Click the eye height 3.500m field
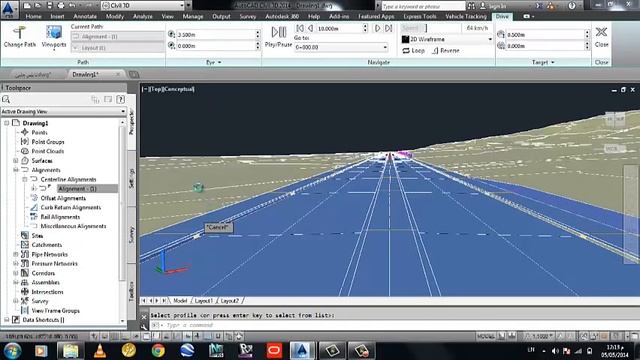The image size is (640, 360). [x=216, y=35]
